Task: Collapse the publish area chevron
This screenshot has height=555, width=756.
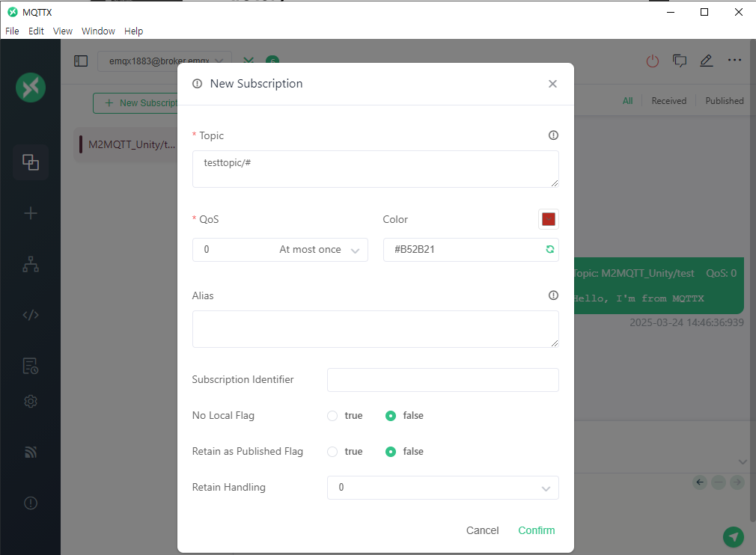Action: (x=743, y=462)
